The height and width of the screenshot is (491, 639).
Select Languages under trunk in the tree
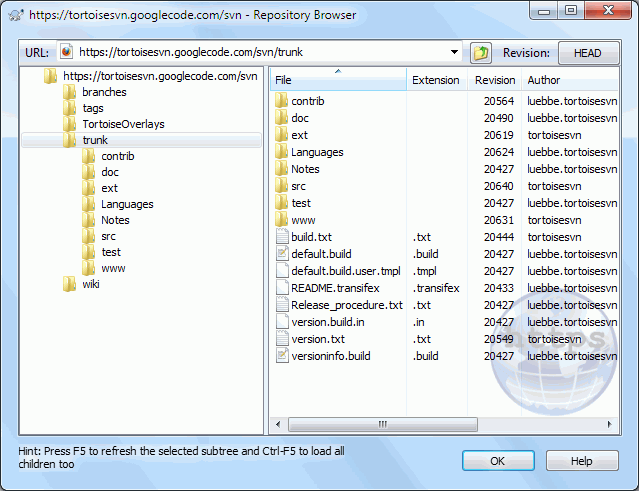[127, 204]
